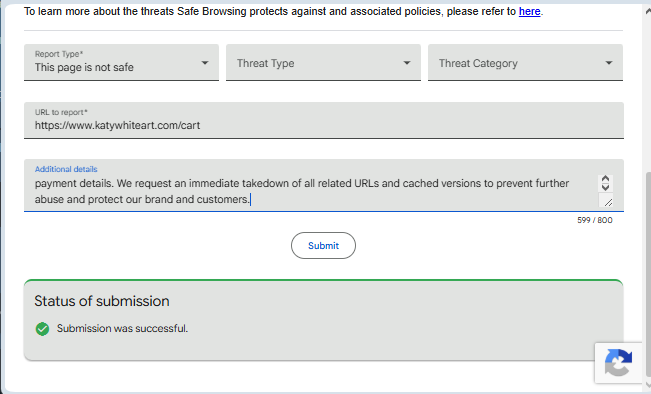The height and width of the screenshot is (394, 651).
Task: Focus the URL to report field
Action: [324, 120]
